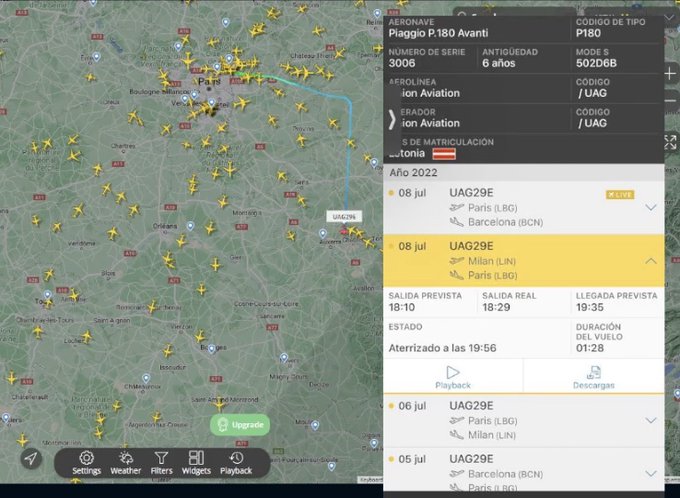Click the 6 años age value
Screen dimensions: 680x498
[499, 63]
